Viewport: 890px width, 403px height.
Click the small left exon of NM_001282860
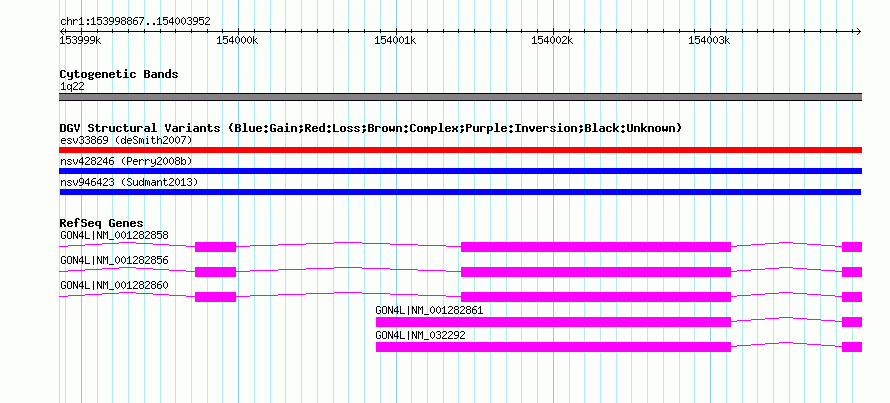click(215, 297)
